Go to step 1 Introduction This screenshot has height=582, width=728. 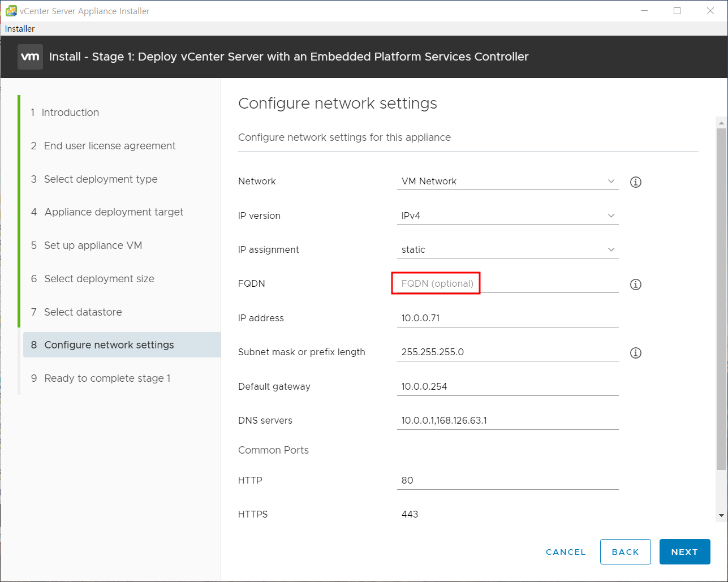pos(64,113)
